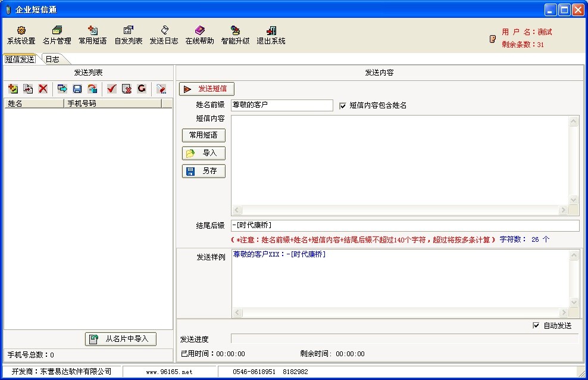The height and width of the screenshot is (380, 588).
Task: Toggle 短信内容包含姓名 checkbox
Action: pyautogui.click(x=342, y=105)
